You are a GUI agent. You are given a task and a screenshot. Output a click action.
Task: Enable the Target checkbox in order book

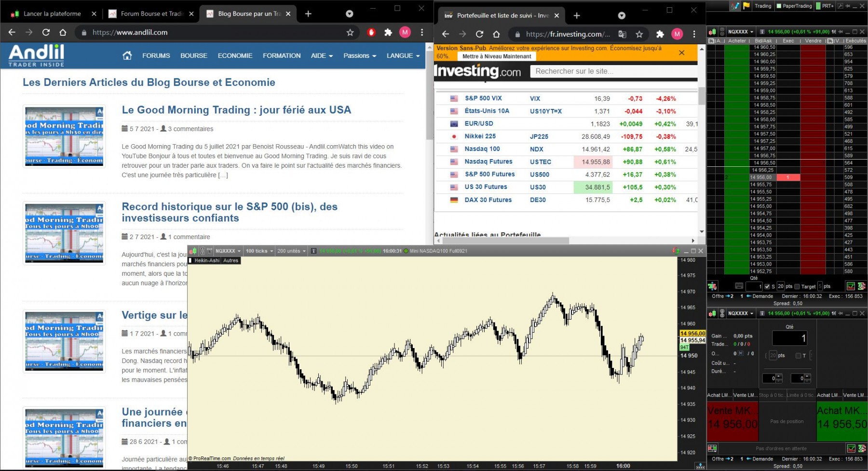point(797,286)
